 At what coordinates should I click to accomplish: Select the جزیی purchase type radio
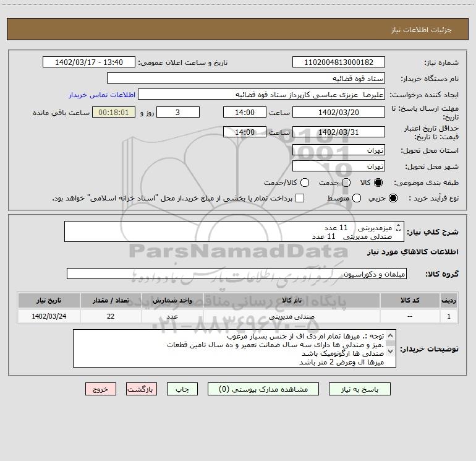click(x=393, y=198)
